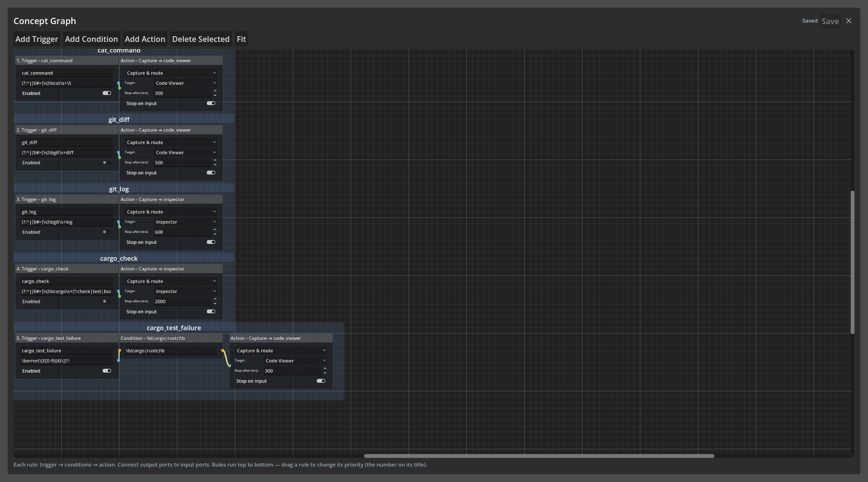Toggle Enabled on the cat_command trigger

point(107,94)
